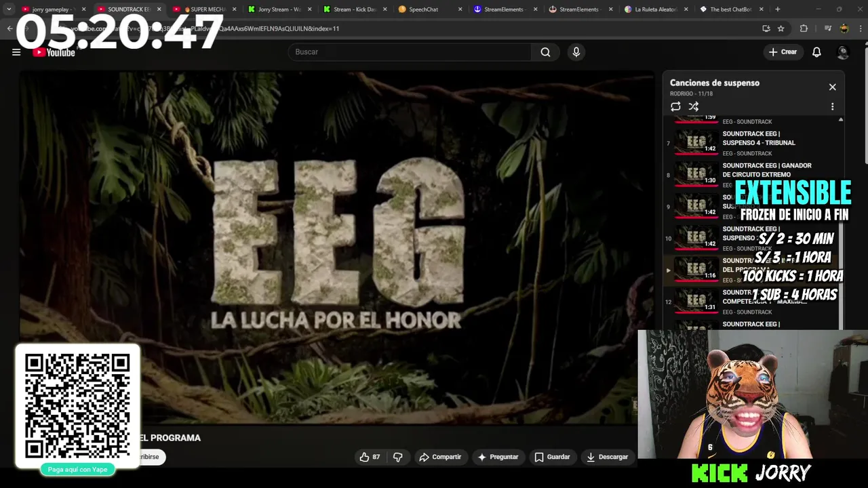Switch to The best ChatBot tab
868x488 pixels.
click(x=730, y=9)
